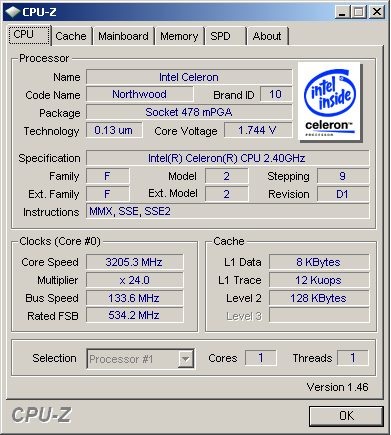Select the CPU tab
The image size is (391, 435).
click(29, 35)
